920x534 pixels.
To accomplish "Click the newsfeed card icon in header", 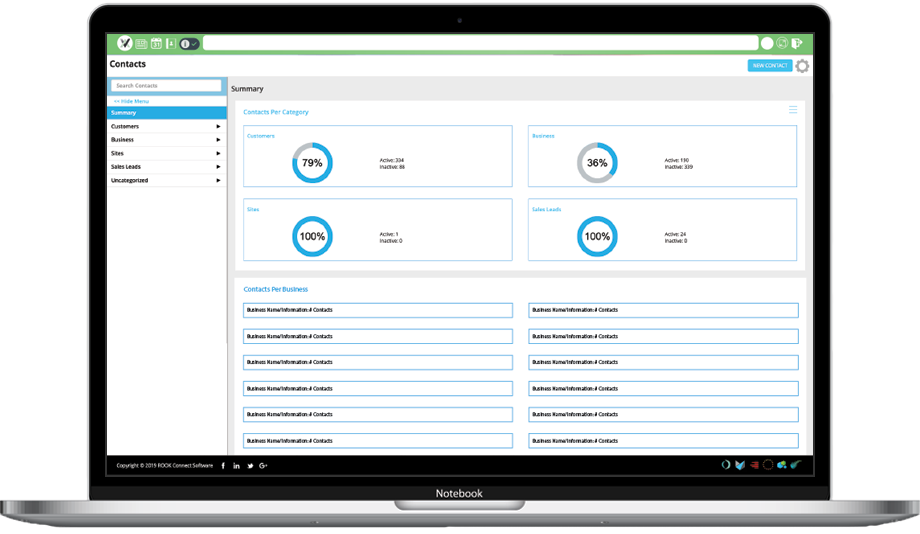I will pos(141,43).
